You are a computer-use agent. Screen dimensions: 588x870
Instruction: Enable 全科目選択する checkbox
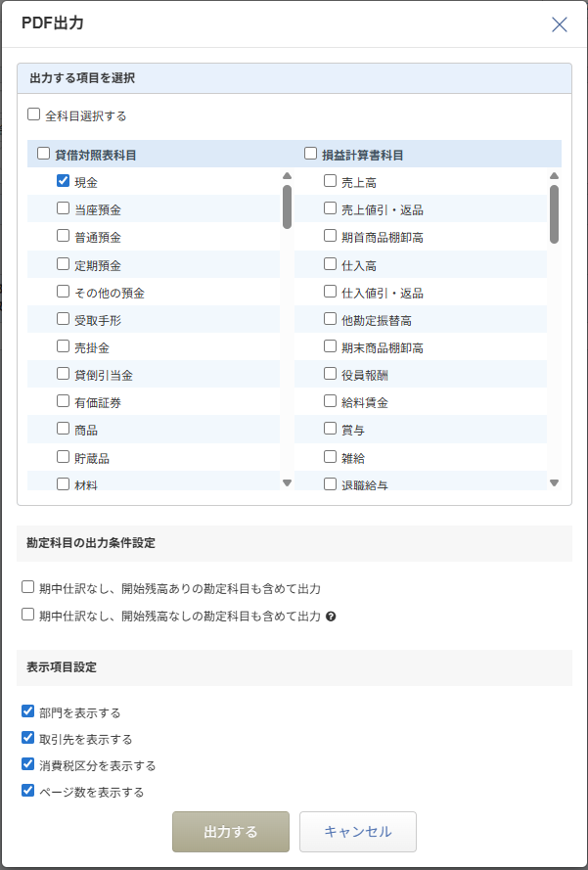click(34, 114)
